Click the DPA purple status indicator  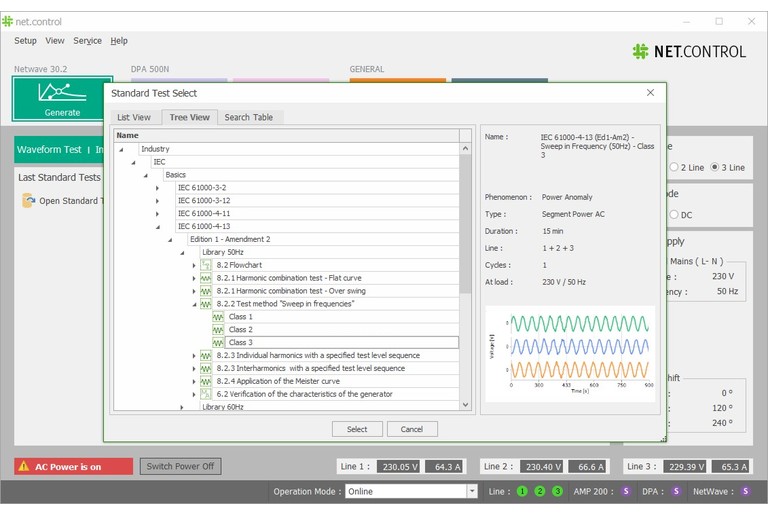click(x=676, y=491)
